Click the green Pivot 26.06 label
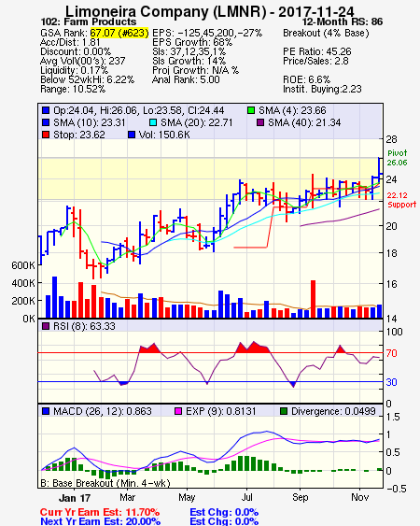420x526 pixels. pyautogui.click(x=398, y=158)
